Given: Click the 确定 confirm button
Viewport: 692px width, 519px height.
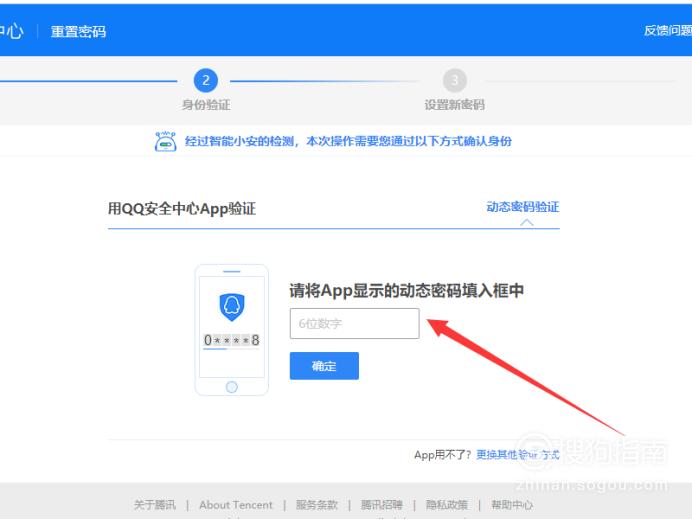Looking at the screenshot, I should (x=324, y=366).
